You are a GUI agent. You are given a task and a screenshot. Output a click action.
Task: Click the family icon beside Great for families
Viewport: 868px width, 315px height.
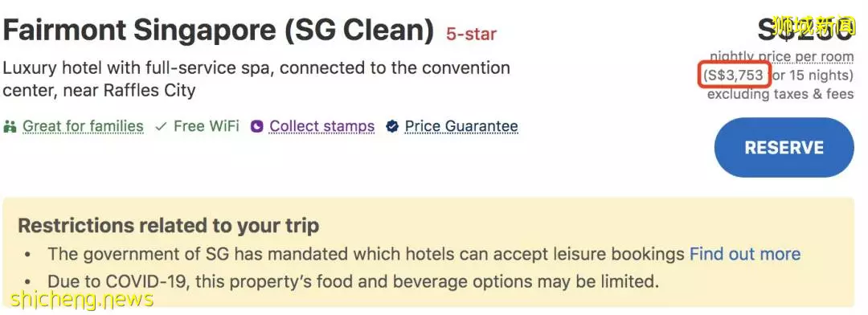[10, 127]
